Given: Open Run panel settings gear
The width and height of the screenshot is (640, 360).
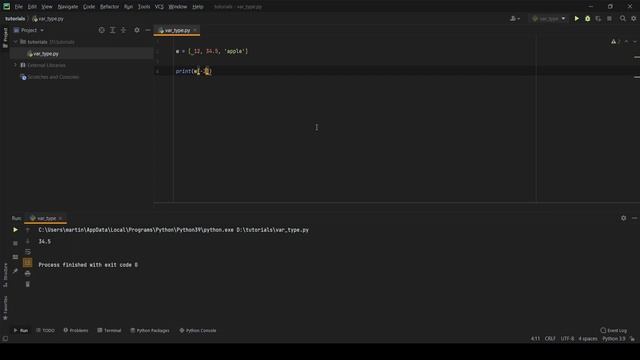Looking at the screenshot, I should (623, 218).
